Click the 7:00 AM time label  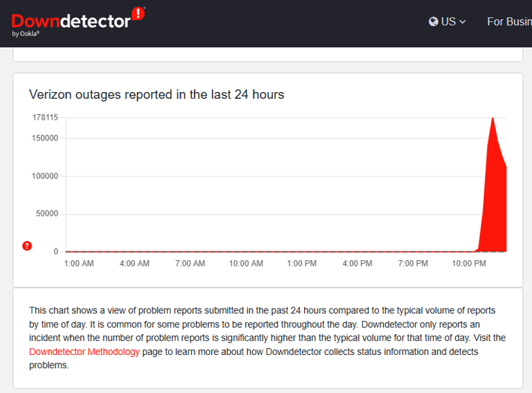pos(190,264)
